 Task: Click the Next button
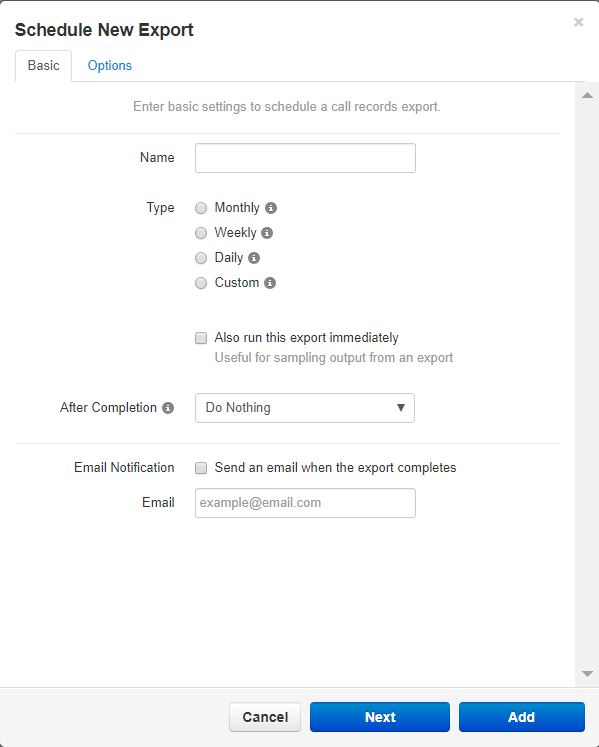[x=380, y=717]
